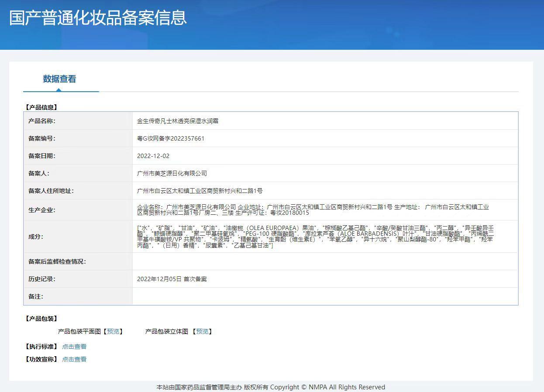Select product name 金生传奇凡士林透亮保湿水润霜
This screenshot has width=544, height=392.
(178, 121)
